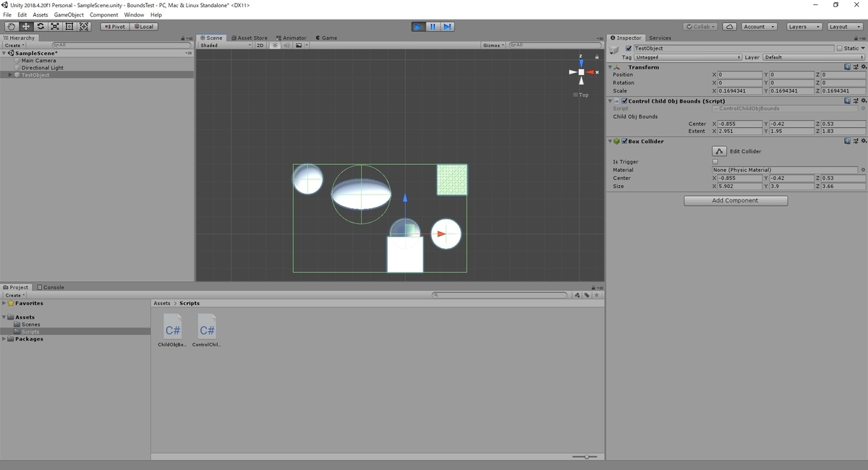Click the Play button
Viewport: 868px width, 470px height.
(x=418, y=27)
